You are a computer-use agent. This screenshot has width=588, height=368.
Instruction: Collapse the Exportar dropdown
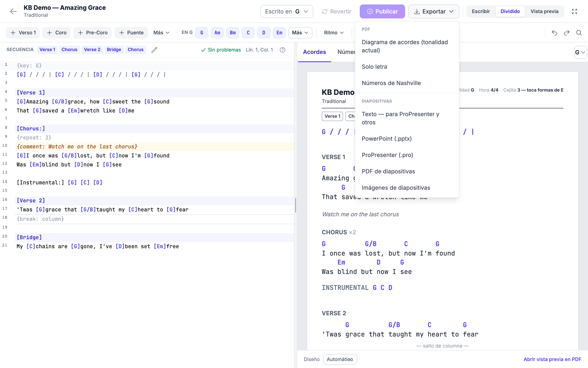pos(434,11)
